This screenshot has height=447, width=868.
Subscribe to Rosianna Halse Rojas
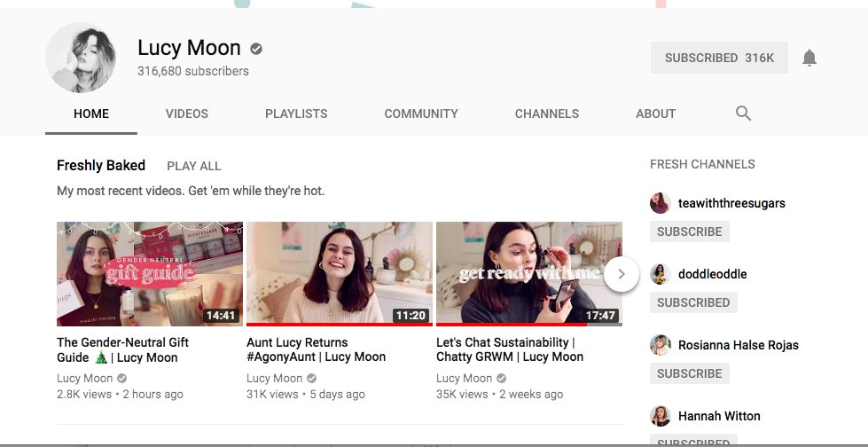click(x=689, y=373)
